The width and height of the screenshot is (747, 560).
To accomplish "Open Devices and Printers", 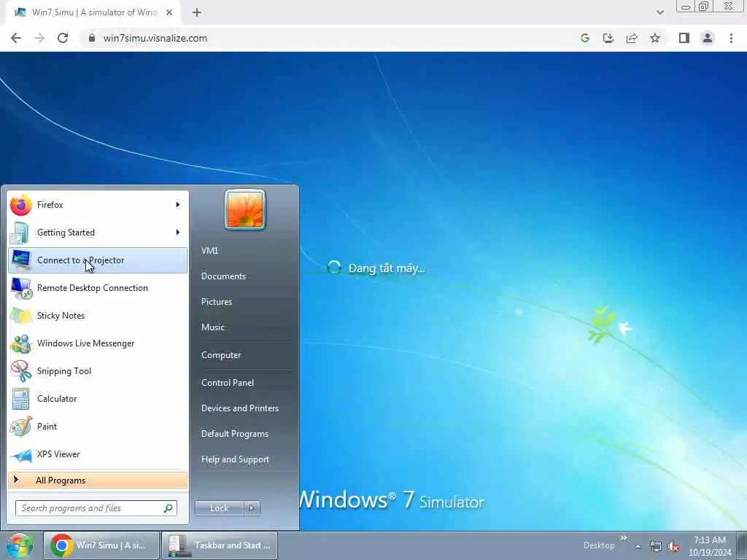I will pos(240,408).
